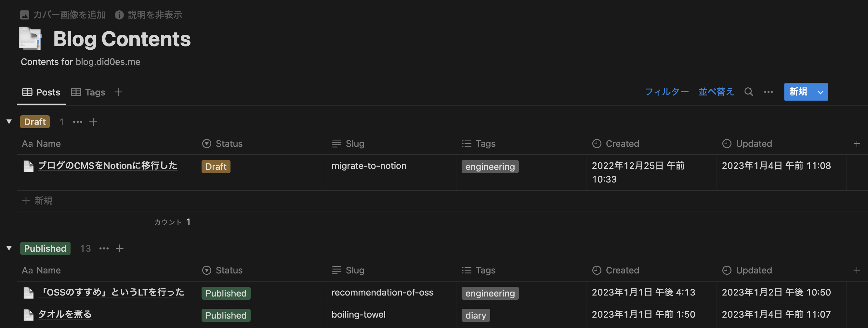Viewport: 868px width, 328px height.
Task: Switch to the Tags tab
Action: 88,92
